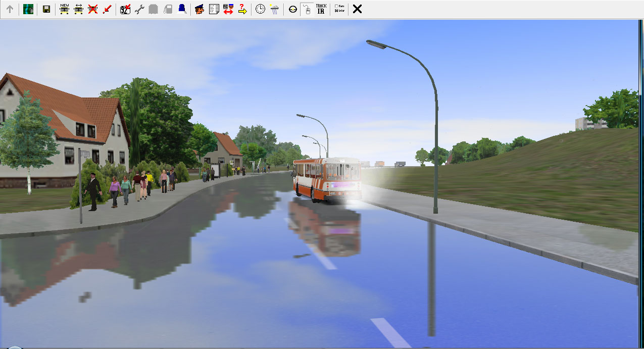Viewport: 644px width, 349px height.
Task: Refuel using the gas pump icon
Action: click(168, 9)
